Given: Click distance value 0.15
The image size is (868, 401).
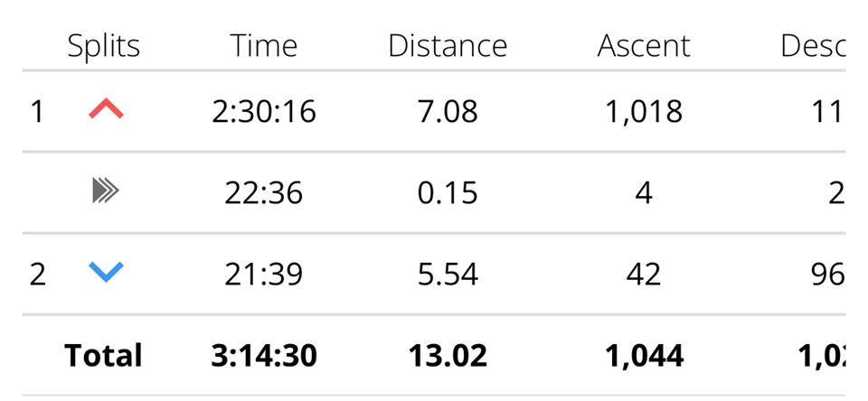Looking at the screenshot, I should (448, 193).
